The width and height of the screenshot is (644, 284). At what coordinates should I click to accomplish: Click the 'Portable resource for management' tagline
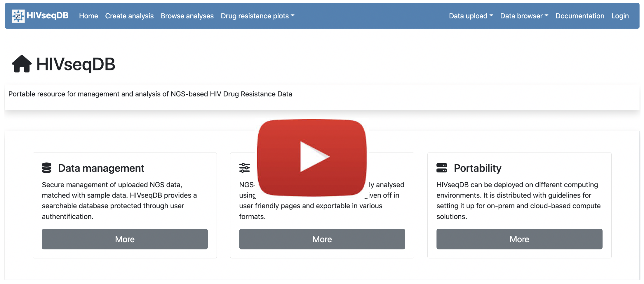click(x=150, y=94)
